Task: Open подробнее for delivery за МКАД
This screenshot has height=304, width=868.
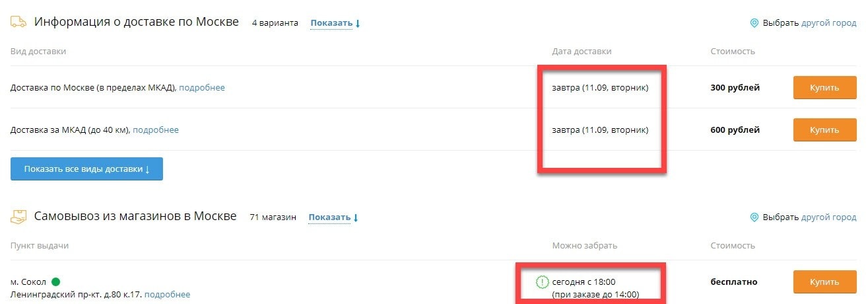Action: [156, 130]
